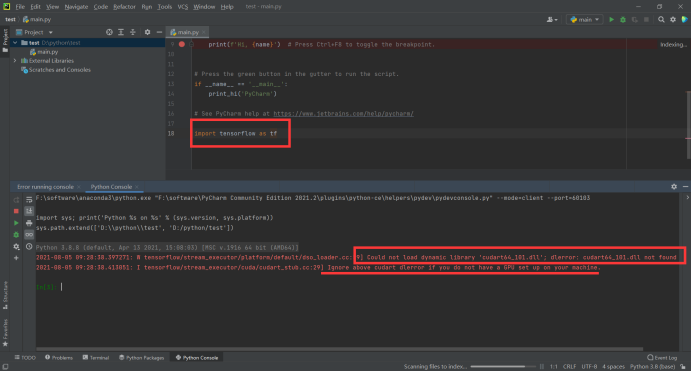Open the Event Log
Viewport: 692px width, 371px height.
[662, 358]
